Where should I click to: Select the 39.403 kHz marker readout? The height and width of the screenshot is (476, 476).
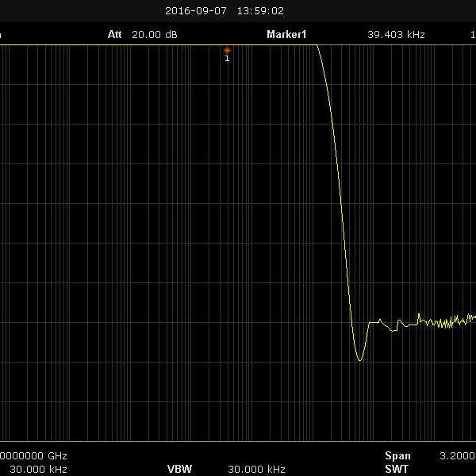pyautogui.click(x=396, y=35)
